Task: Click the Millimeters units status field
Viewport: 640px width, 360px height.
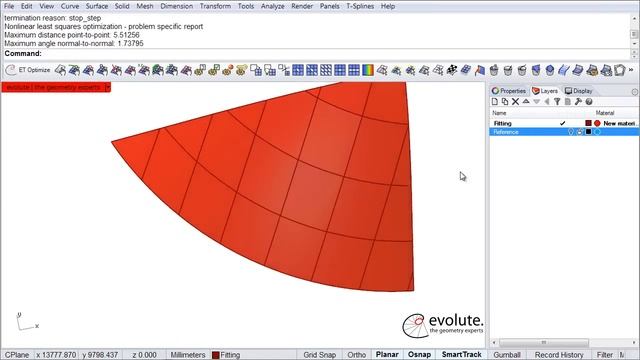Action: click(188, 355)
